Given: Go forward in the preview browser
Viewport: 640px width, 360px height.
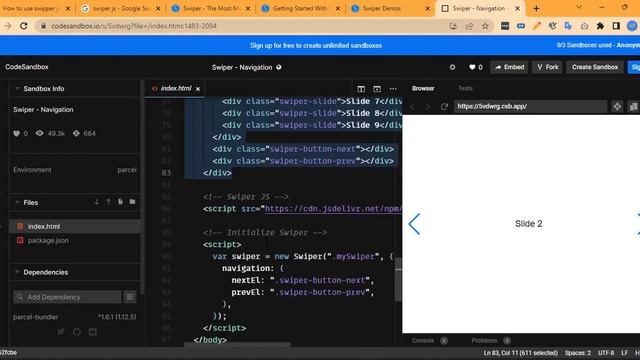Looking at the screenshot, I should [428, 107].
